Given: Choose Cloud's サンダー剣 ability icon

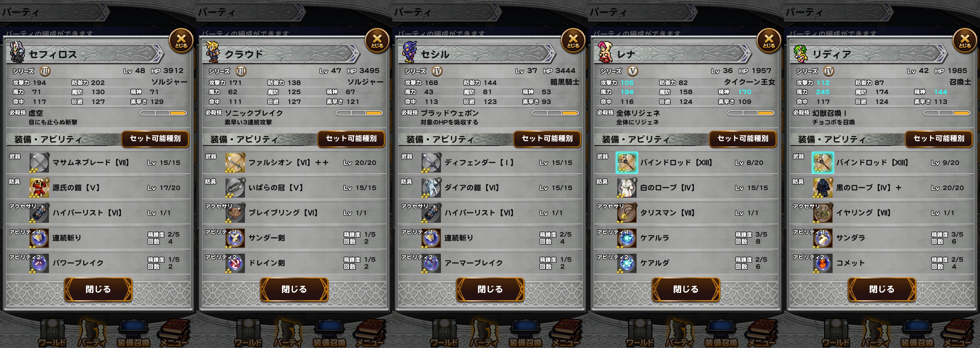Looking at the screenshot, I should tap(235, 238).
